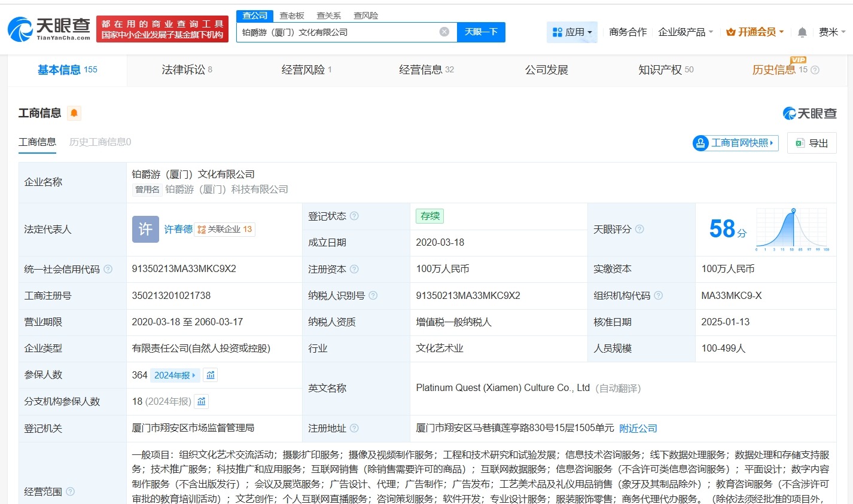Image resolution: width=853 pixels, height=504 pixels.
Task: Click the bell icon beside 工商信息 heading
Action: [75, 112]
